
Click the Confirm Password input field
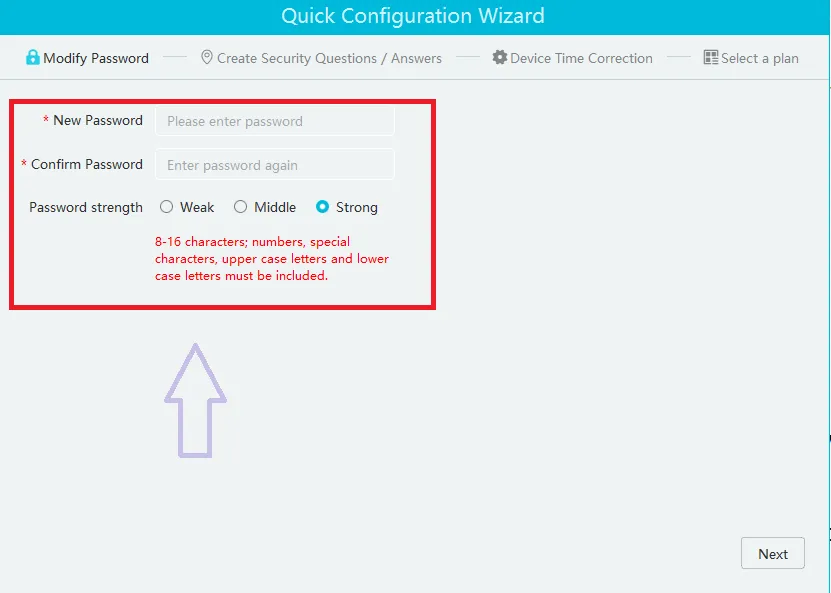tap(274, 164)
